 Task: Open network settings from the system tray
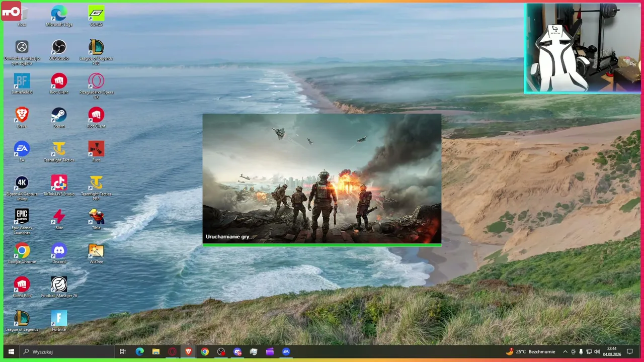coord(589,352)
